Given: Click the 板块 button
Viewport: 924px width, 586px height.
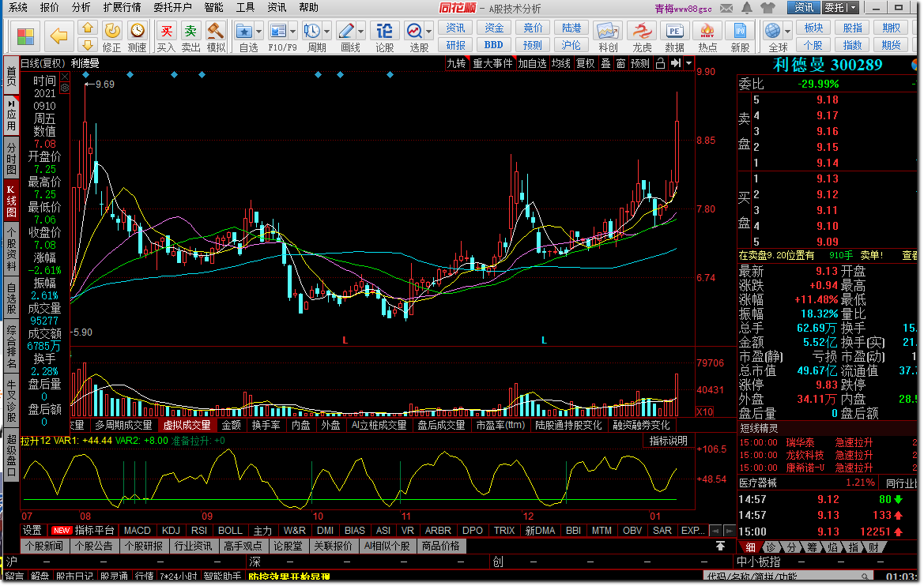Looking at the screenshot, I should tap(813, 28).
